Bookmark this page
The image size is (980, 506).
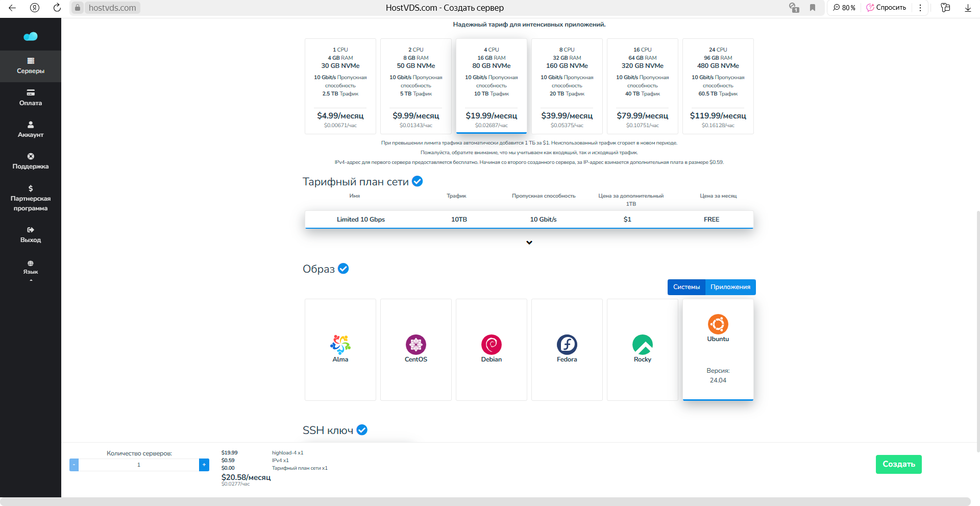(x=813, y=8)
